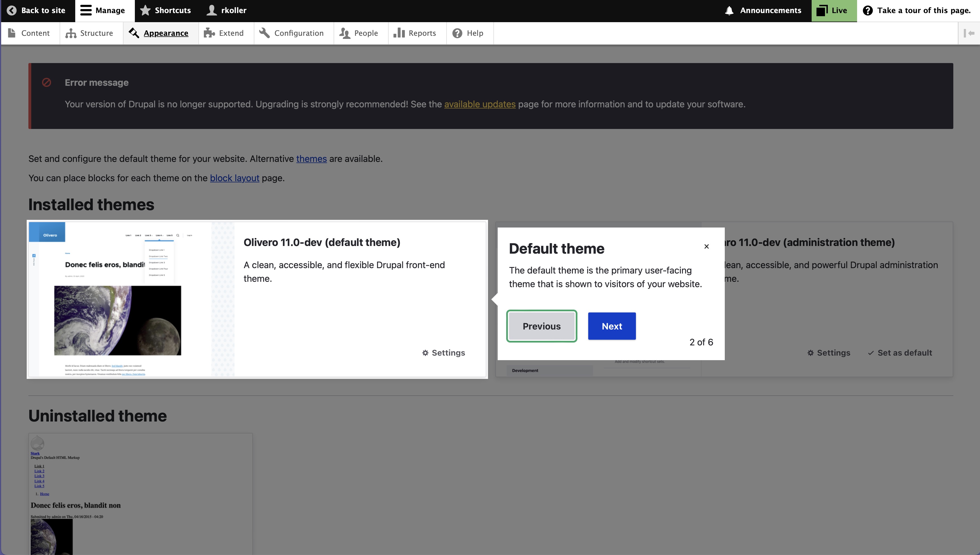This screenshot has height=555, width=980.
Task: Click Next in the Default theme tour
Action: point(611,326)
